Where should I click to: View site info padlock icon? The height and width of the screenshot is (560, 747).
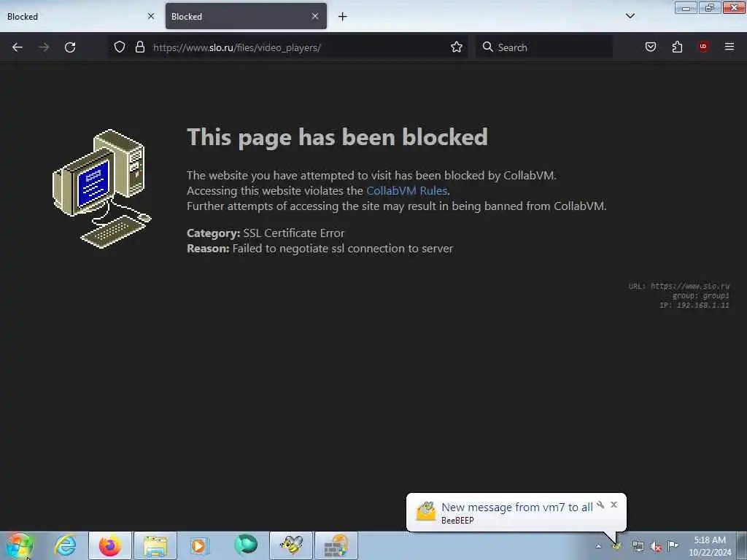(139, 47)
